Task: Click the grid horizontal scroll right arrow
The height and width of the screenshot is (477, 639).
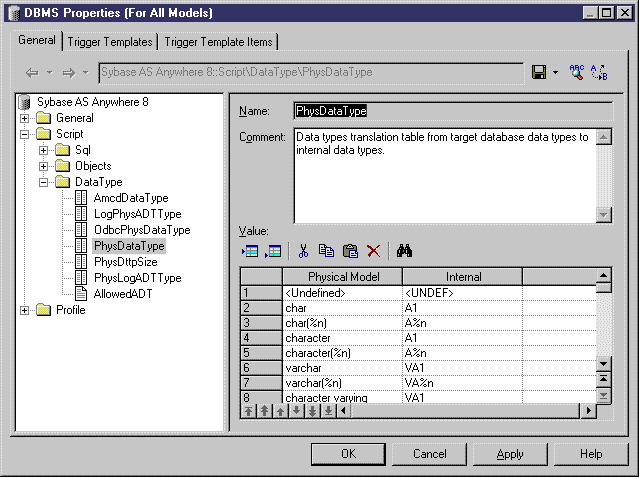Action: [x=588, y=411]
